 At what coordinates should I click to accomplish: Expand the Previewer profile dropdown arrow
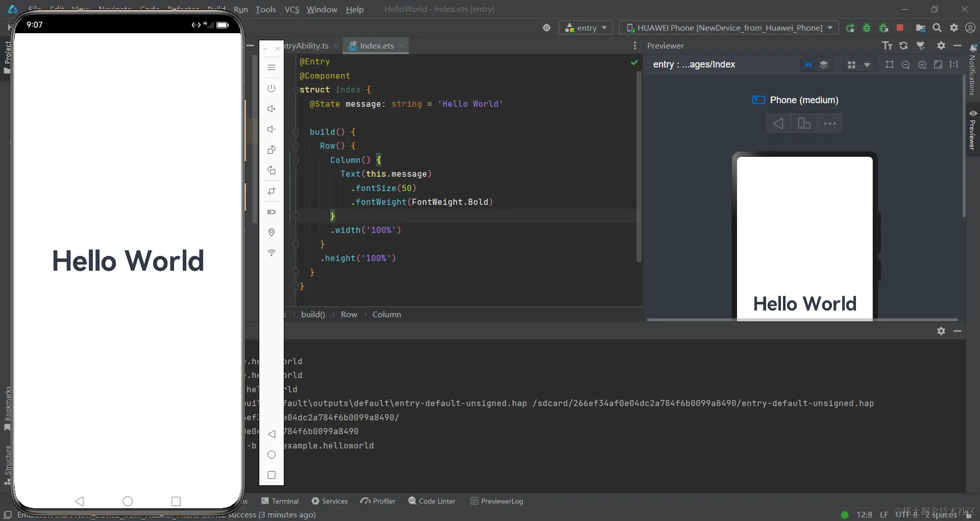867,65
